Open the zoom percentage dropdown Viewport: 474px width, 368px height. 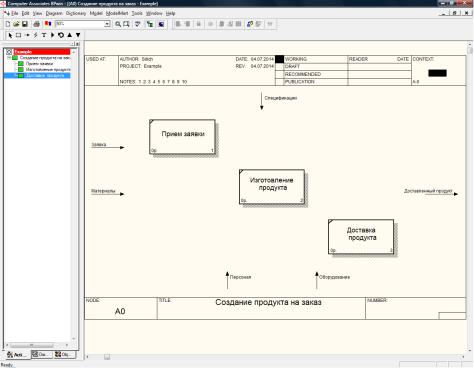107,24
